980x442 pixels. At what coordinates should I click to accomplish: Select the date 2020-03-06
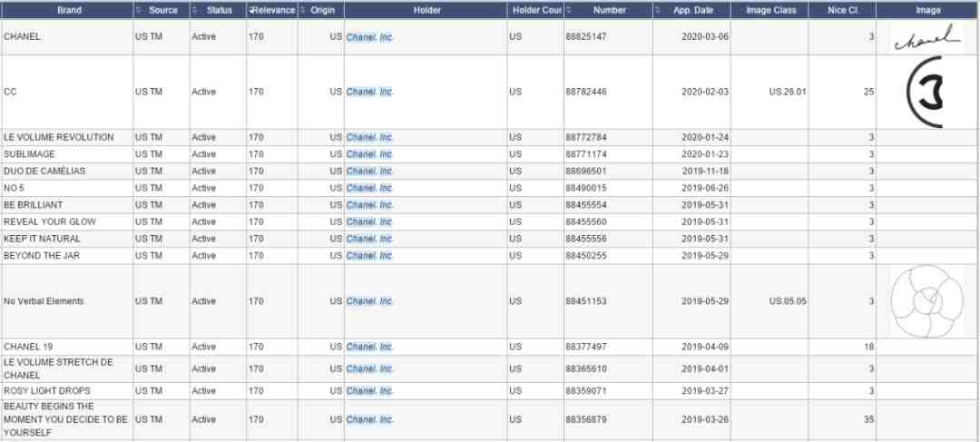point(705,37)
